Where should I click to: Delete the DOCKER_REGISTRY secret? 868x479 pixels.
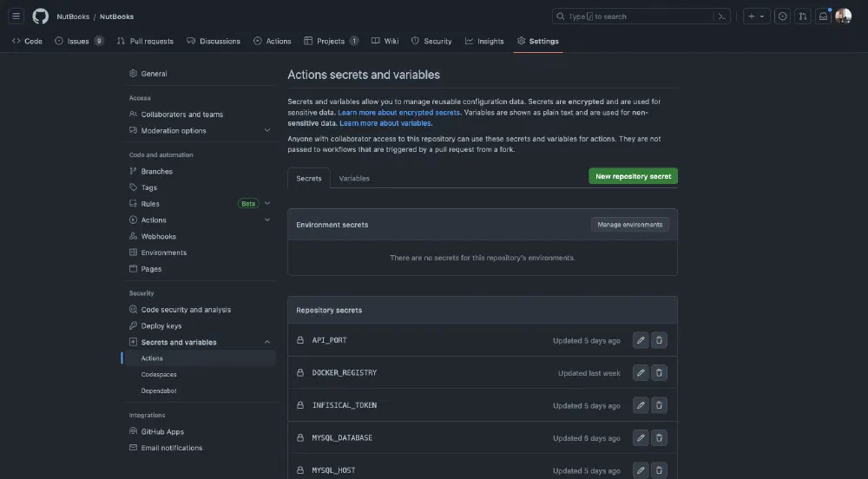tap(659, 373)
